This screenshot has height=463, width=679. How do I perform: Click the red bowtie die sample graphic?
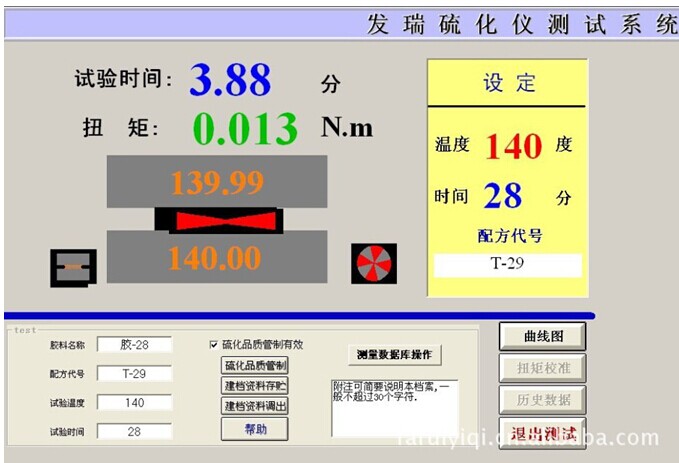[217, 219]
